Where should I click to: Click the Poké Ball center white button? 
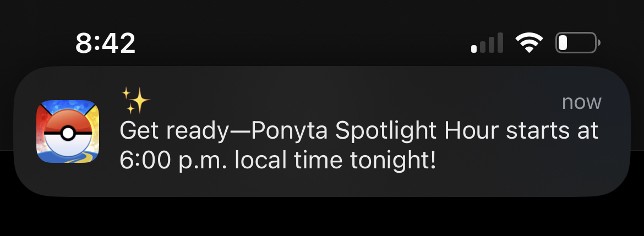(x=67, y=133)
